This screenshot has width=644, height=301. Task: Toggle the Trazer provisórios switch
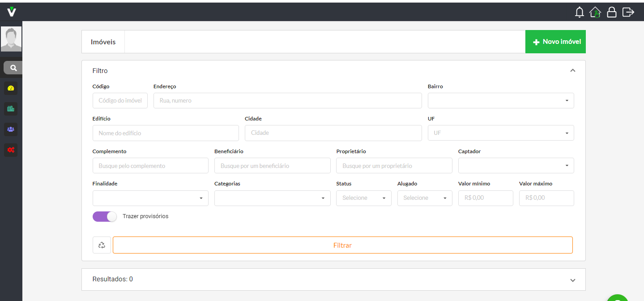click(105, 216)
